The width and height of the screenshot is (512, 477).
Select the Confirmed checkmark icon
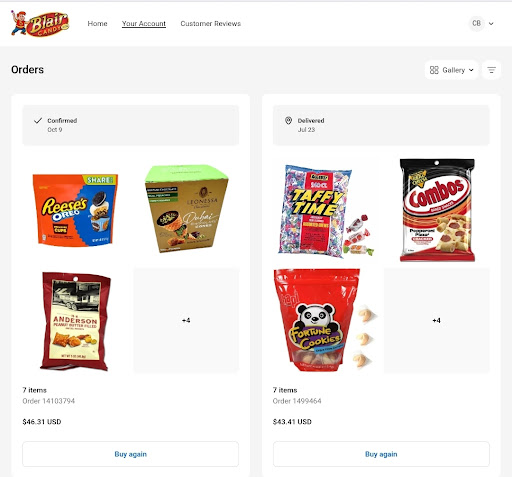[x=38, y=121]
